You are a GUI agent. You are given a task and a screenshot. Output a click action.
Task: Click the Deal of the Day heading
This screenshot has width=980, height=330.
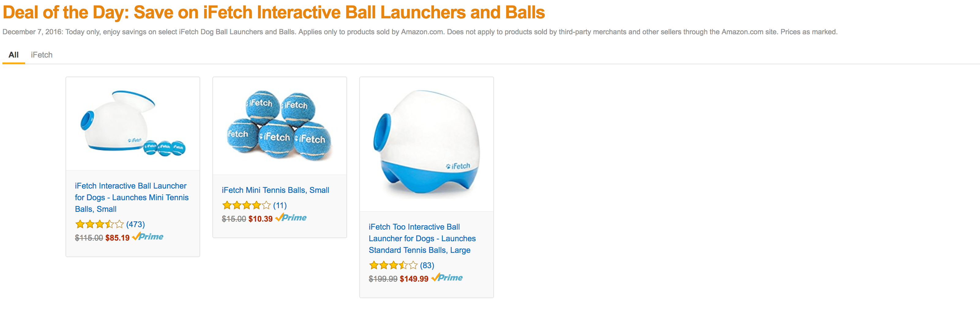click(273, 13)
